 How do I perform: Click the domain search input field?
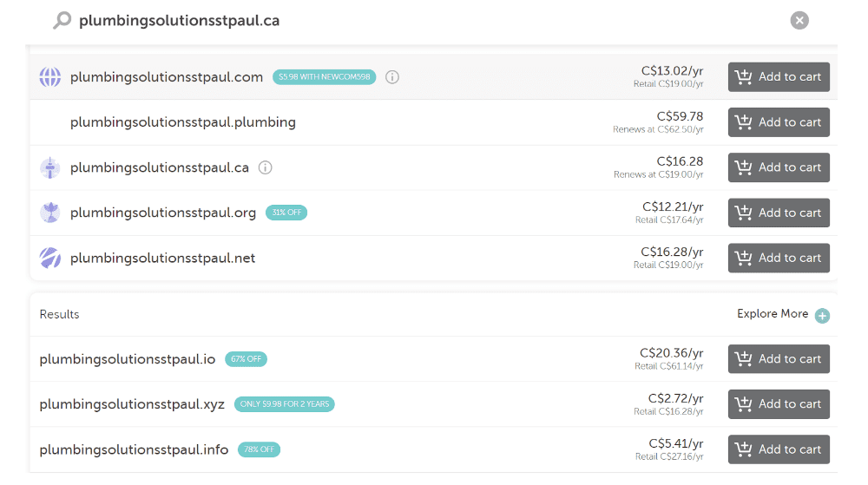tap(417, 21)
